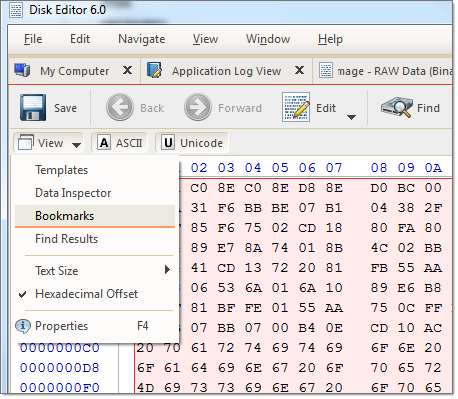Click the Unicode button label

(x=201, y=143)
